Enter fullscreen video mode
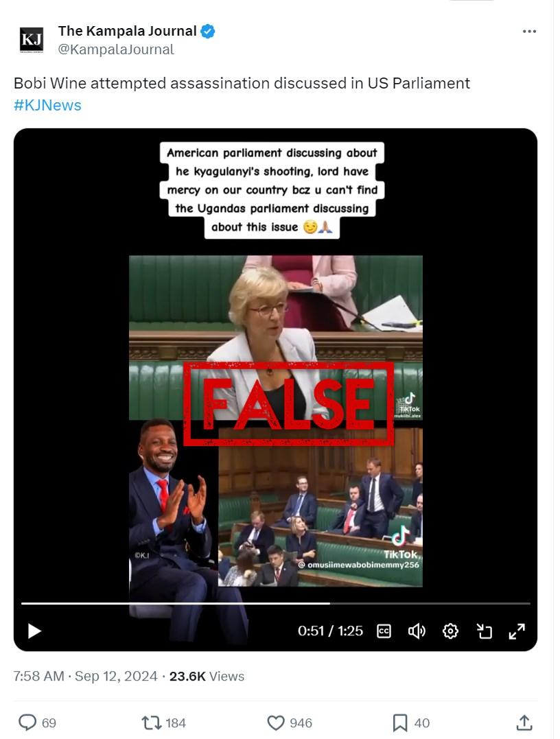Image resolution: width=560 pixels, height=739 pixels. point(517,631)
